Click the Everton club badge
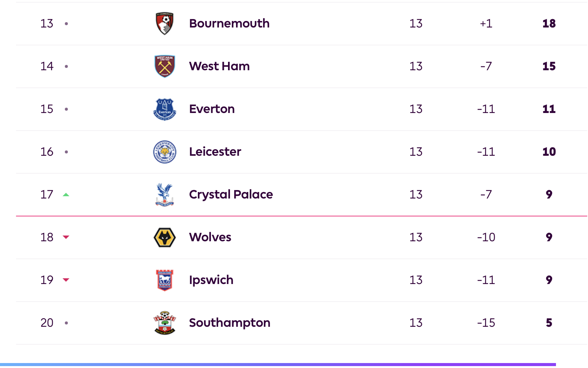Image resolution: width=588 pixels, height=368 pixels. coord(165,109)
